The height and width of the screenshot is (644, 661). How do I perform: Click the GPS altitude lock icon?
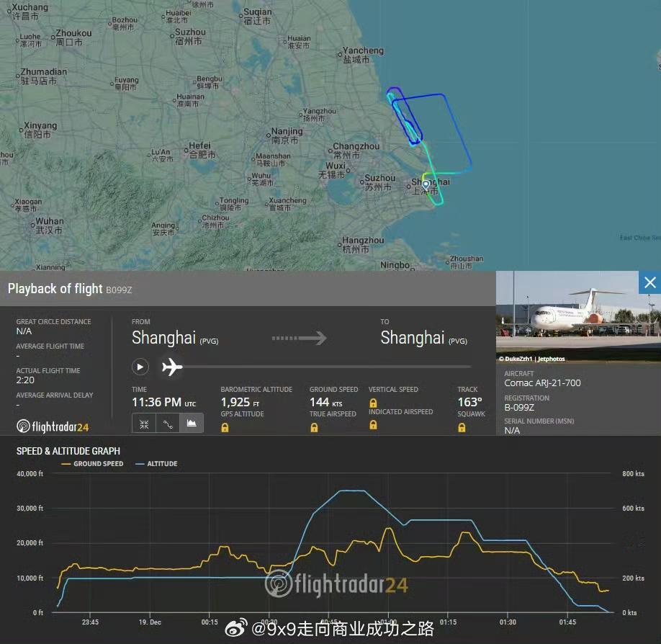pos(225,428)
